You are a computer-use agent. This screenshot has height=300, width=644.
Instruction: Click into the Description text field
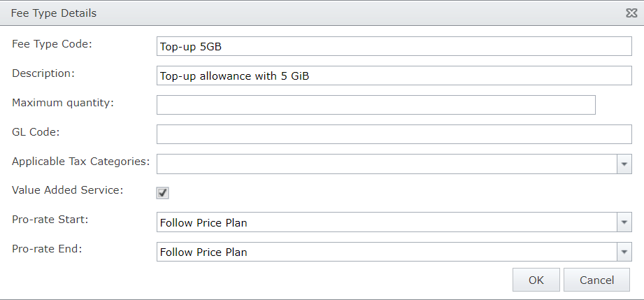click(394, 76)
